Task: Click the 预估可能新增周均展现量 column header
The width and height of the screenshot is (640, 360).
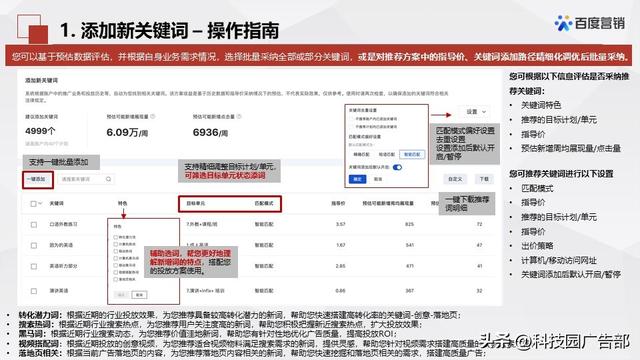Action: (x=388, y=203)
